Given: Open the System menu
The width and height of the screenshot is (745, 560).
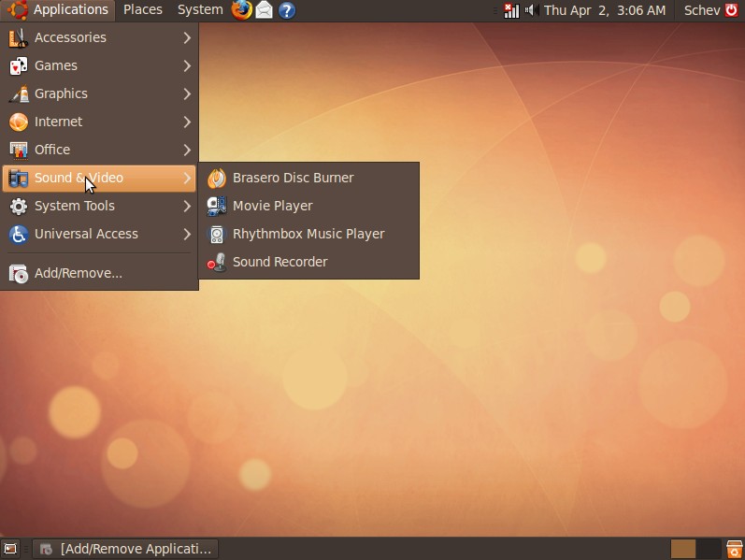Looking at the screenshot, I should click(x=200, y=10).
